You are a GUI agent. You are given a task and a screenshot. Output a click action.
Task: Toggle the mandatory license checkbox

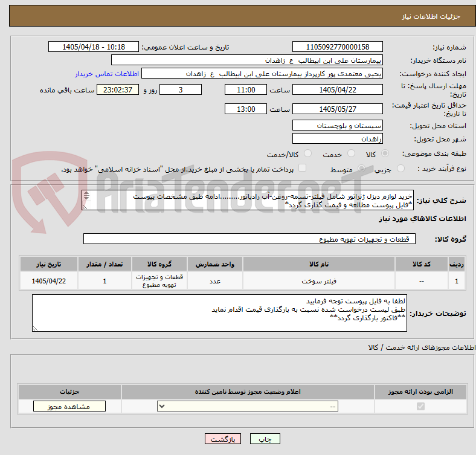point(420,407)
